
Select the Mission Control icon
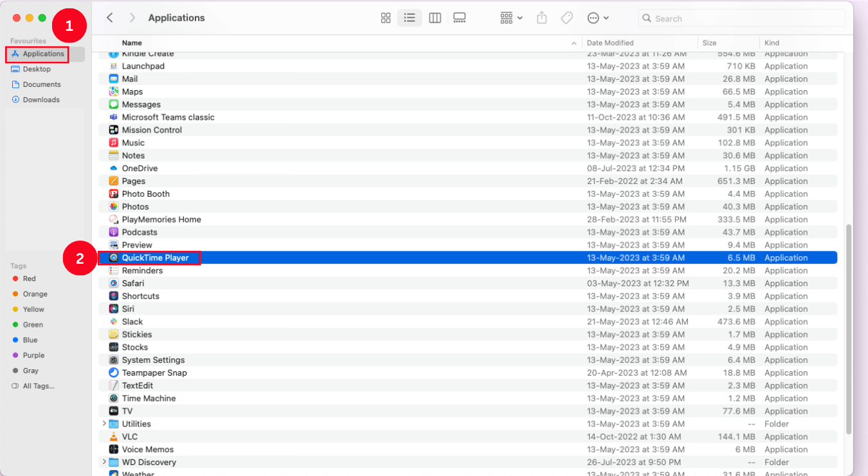[114, 130]
